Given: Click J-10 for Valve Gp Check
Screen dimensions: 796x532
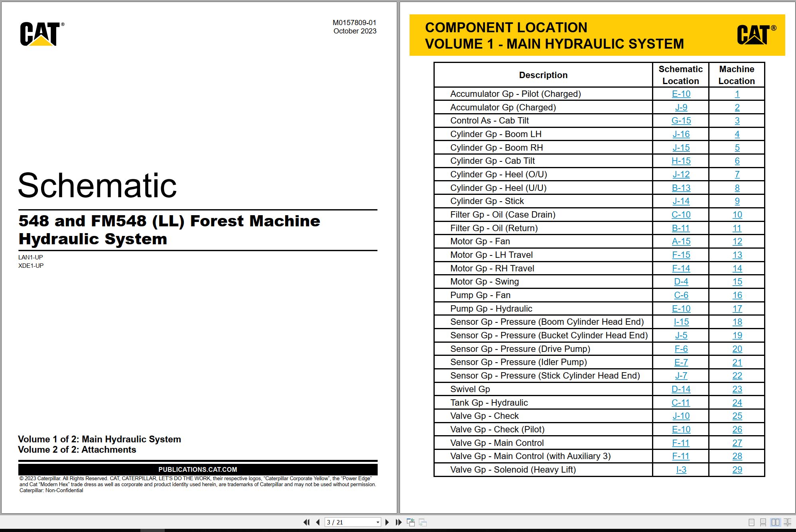Looking at the screenshot, I should point(681,416).
